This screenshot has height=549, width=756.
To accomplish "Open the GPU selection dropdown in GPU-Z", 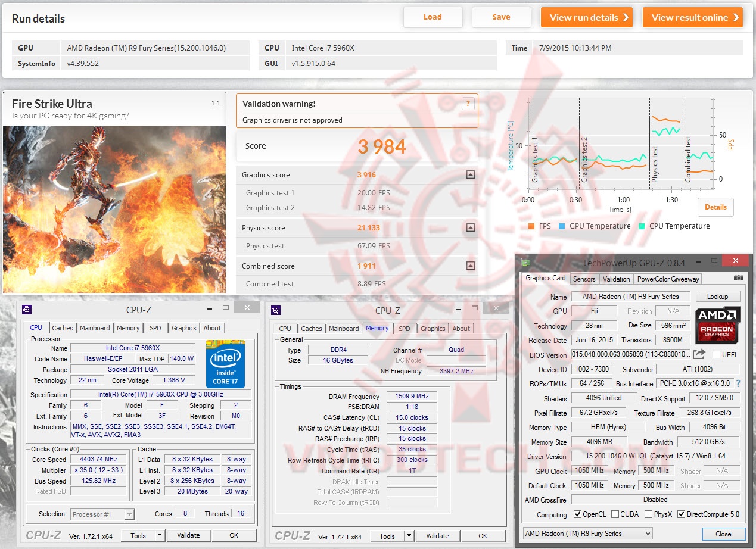I will [x=587, y=534].
